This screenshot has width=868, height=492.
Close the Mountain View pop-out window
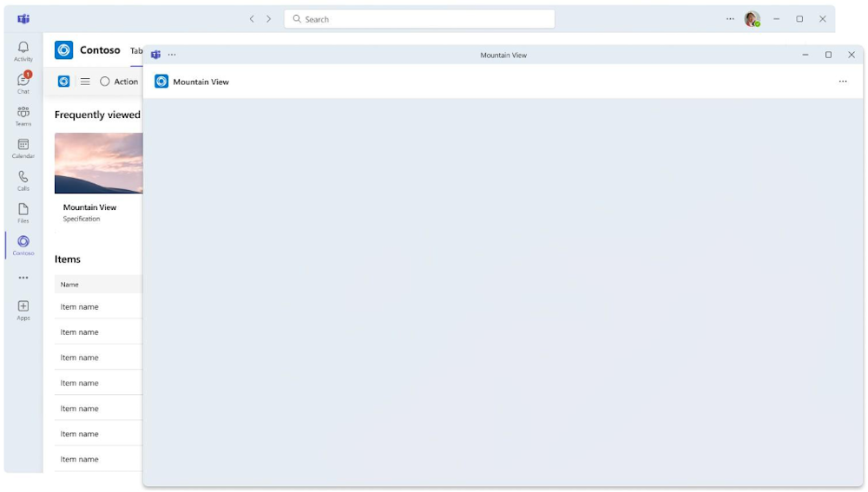(x=852, y=55)
